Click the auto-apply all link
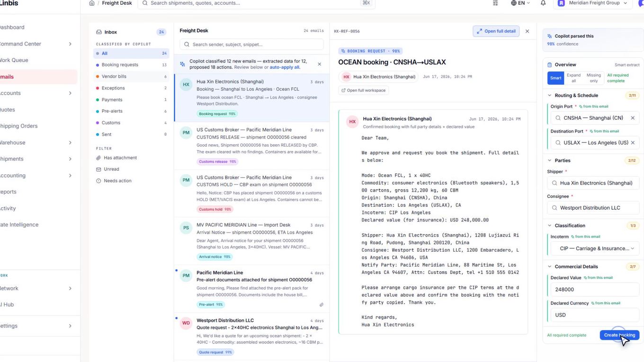644x362 pixels. coord(285,67)
